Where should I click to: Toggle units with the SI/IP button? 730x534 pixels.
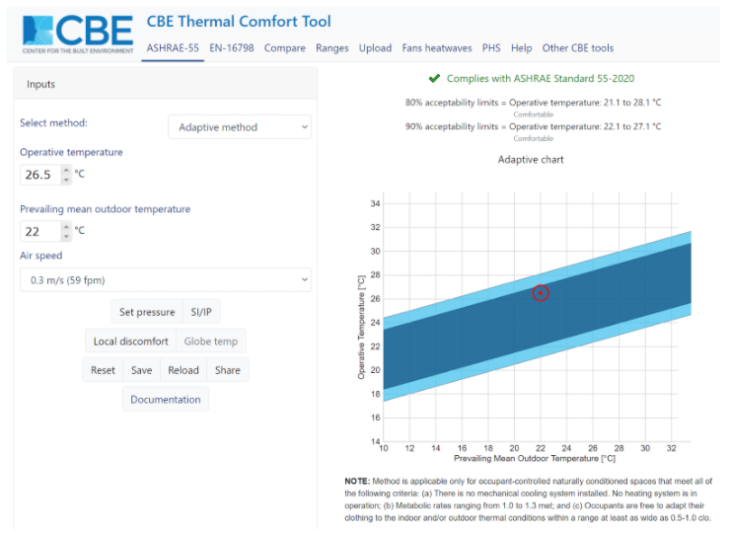pyautogui.click(x=201, y=312)
